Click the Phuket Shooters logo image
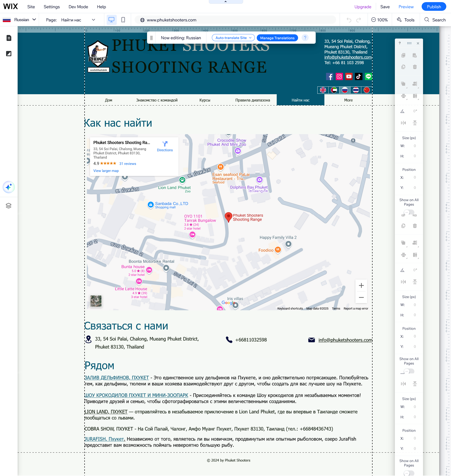 tap(98, 56)
